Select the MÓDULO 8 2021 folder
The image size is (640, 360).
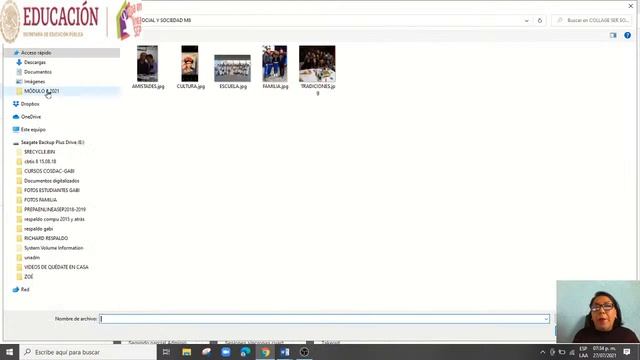tap(41, 91)
